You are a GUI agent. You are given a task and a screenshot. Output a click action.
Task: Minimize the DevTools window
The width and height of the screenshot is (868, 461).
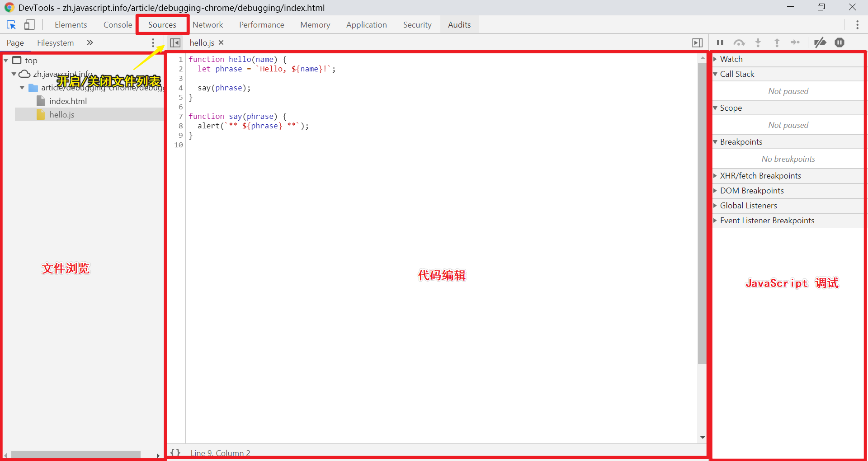[790, 7]
